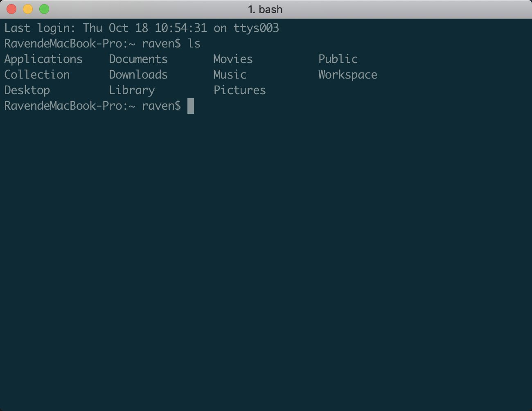Click 'ttys003' in the login line
The height and width of the screenshot is (411, 532).
pos(256,28)
